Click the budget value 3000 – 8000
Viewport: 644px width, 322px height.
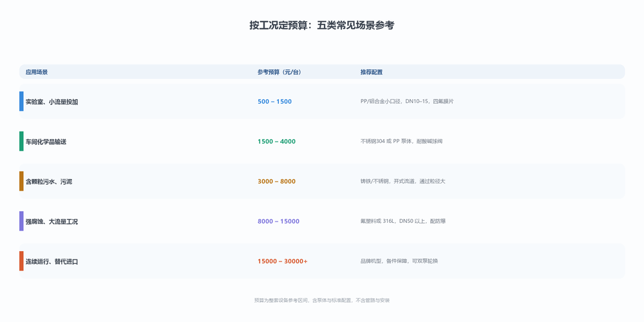click(x=276, y=181)
